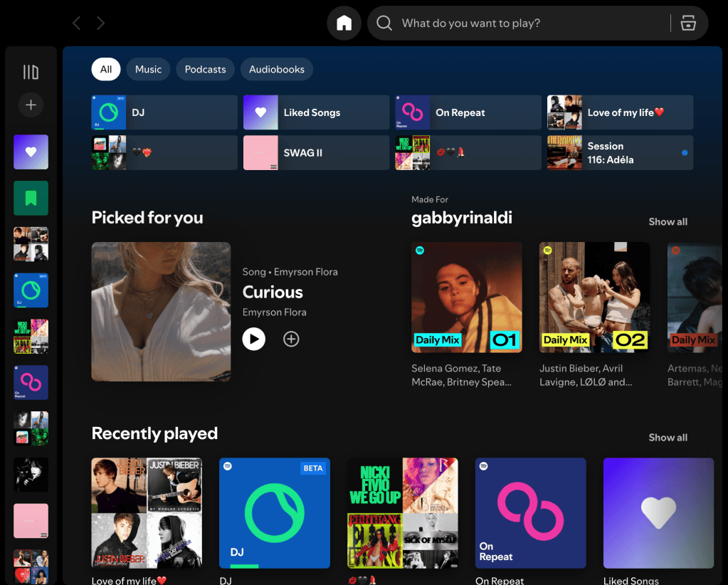Select the All filter chip
The width and height of the screenshot is (728, 585).
point(106,69)
